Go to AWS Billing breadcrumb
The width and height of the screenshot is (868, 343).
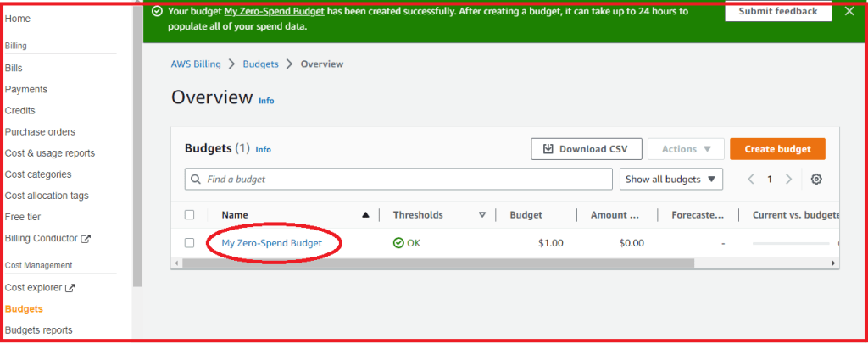(196, 64)
